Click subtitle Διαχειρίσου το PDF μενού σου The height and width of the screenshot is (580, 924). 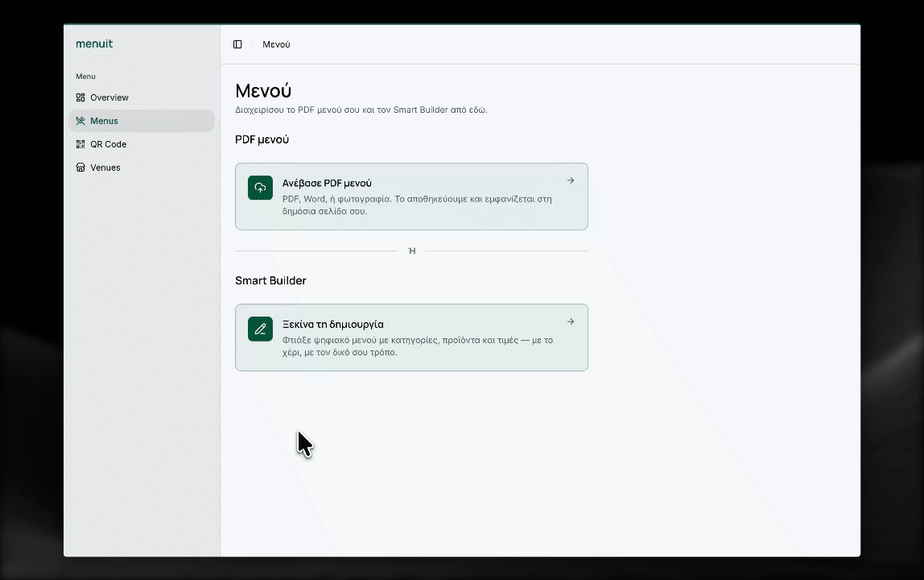coord(361,110)
